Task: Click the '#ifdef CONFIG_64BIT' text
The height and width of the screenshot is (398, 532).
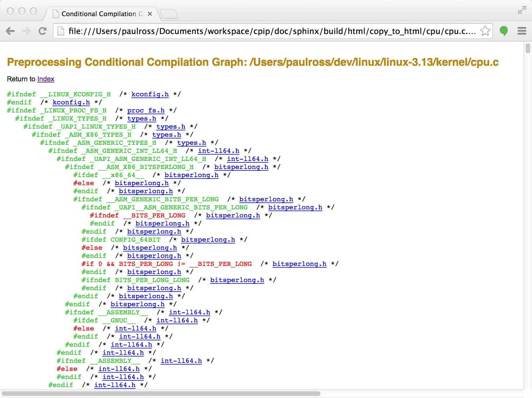Action: pos(121,240)
